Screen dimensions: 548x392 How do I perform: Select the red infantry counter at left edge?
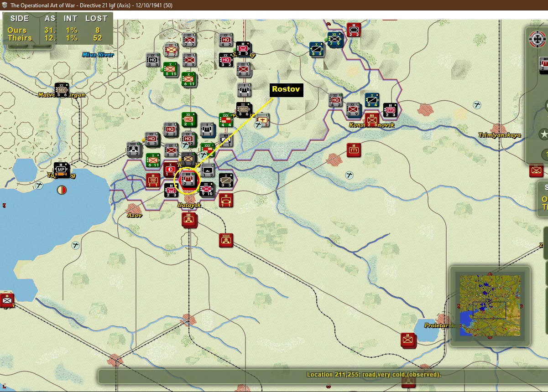click(x=7, y=300)
